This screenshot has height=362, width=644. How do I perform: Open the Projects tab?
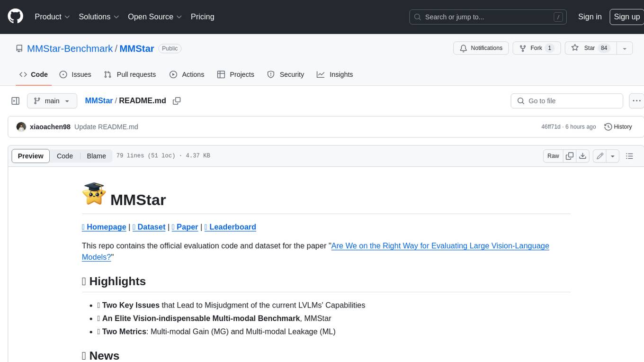tap(236, 74)
